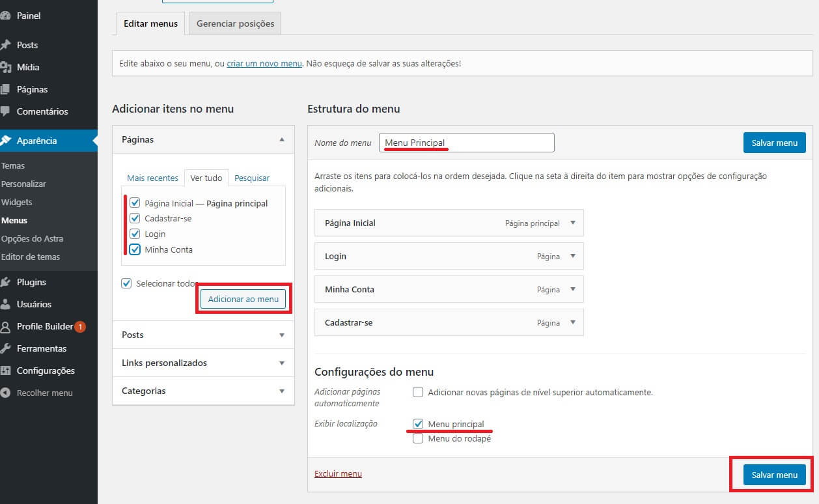Click the Nome do menu input field
The height and width of the screenshot is (504, 819).
466,142
